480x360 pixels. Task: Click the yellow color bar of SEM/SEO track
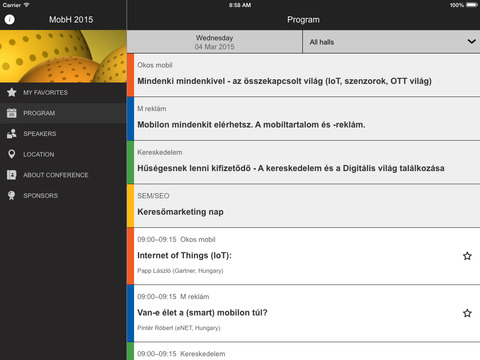[130, 206]
